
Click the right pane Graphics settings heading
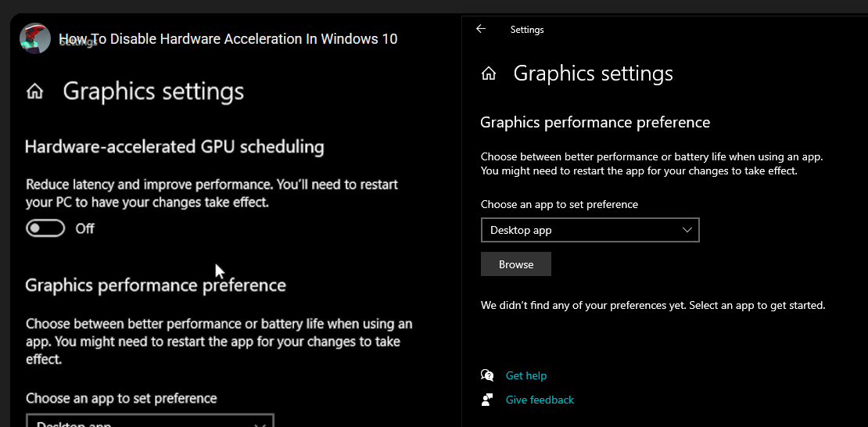click(593, 74)
